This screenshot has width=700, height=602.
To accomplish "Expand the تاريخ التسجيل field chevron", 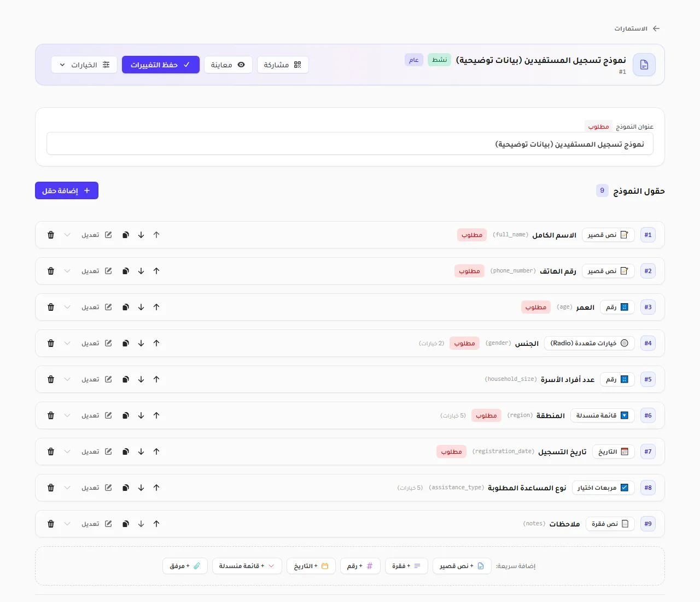I will [x=67, y=451].
